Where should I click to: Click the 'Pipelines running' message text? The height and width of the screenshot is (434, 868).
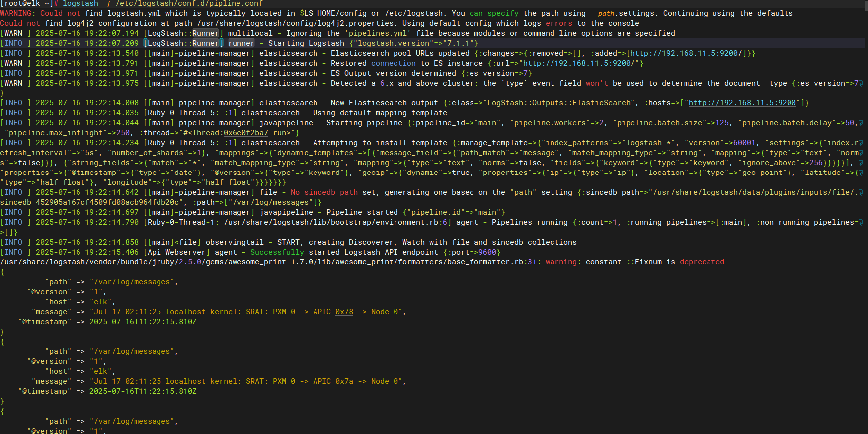[530, 222]
